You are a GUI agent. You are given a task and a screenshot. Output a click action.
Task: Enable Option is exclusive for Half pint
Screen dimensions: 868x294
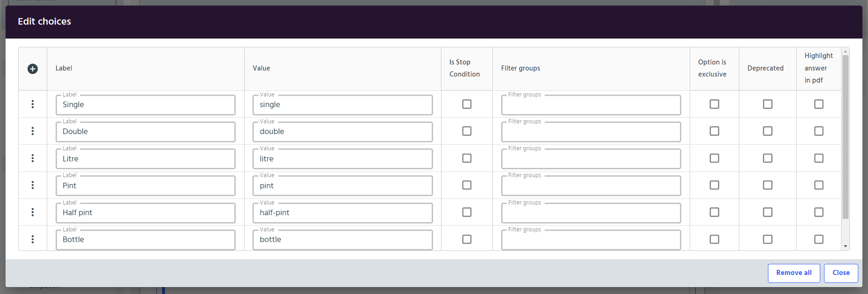[x=714, y=212]
